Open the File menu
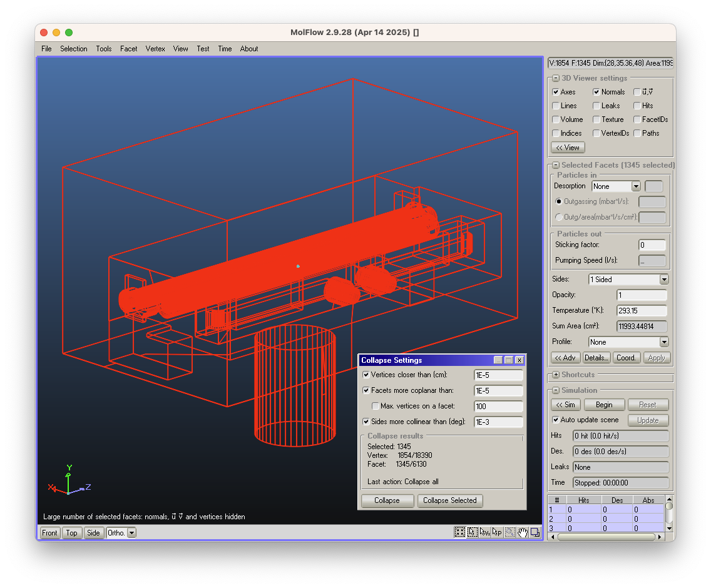Viewport: 711px width, 588px height. pos(46,49)
